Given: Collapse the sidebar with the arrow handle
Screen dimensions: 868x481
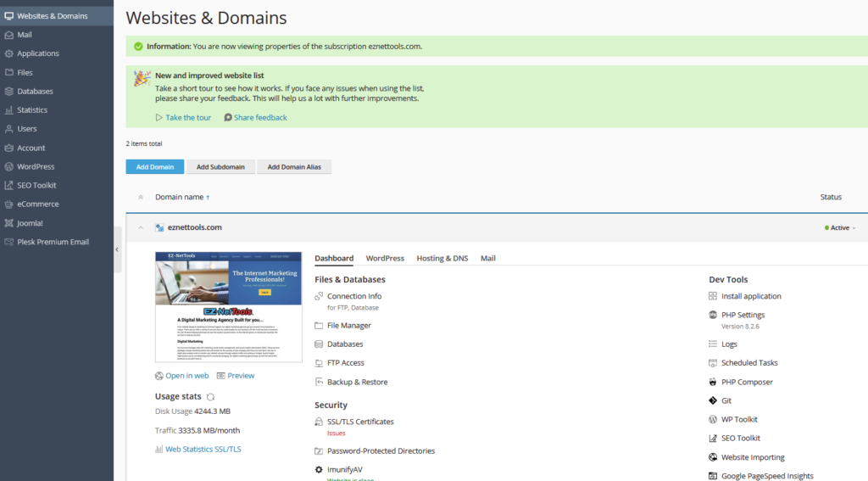Looking at the screenshot, I should coord(117,249).
